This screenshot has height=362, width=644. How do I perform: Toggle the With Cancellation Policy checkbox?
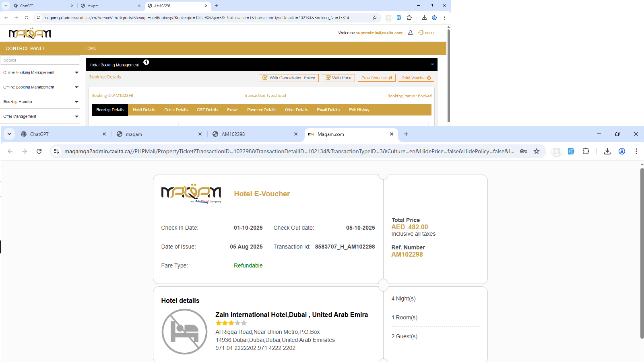click(x=265, y=78)
